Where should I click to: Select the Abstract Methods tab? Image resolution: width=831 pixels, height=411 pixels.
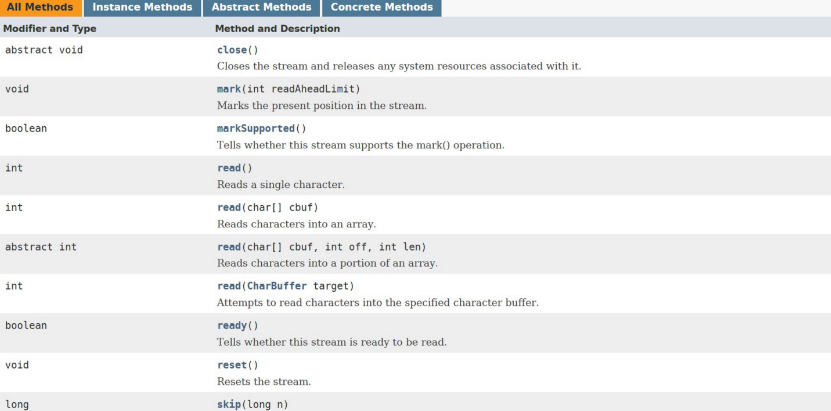click(x=261, y=7)
